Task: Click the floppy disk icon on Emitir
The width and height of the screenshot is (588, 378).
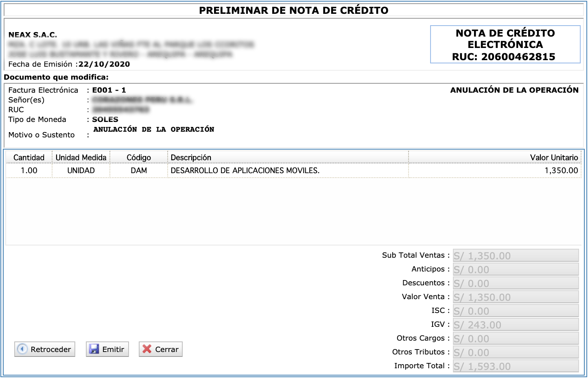Action: (94, 349)
